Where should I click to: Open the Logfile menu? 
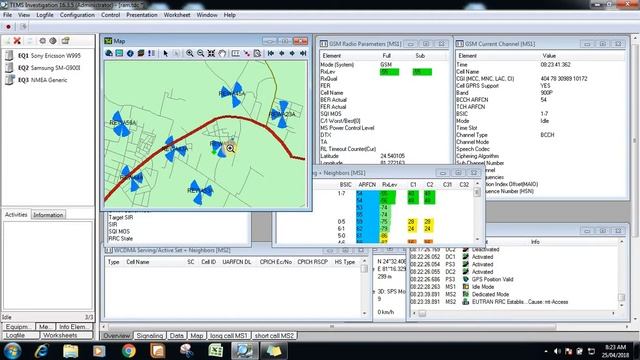(x=45, y=15)
